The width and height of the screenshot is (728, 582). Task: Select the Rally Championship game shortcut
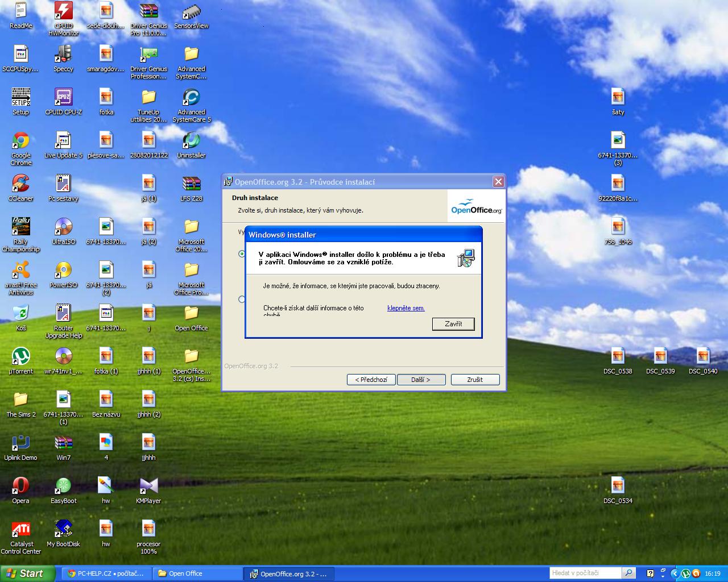(21, 235)
